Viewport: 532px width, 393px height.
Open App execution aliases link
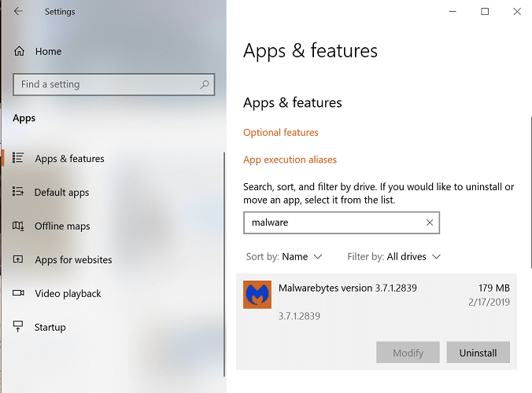pos(290,160)
